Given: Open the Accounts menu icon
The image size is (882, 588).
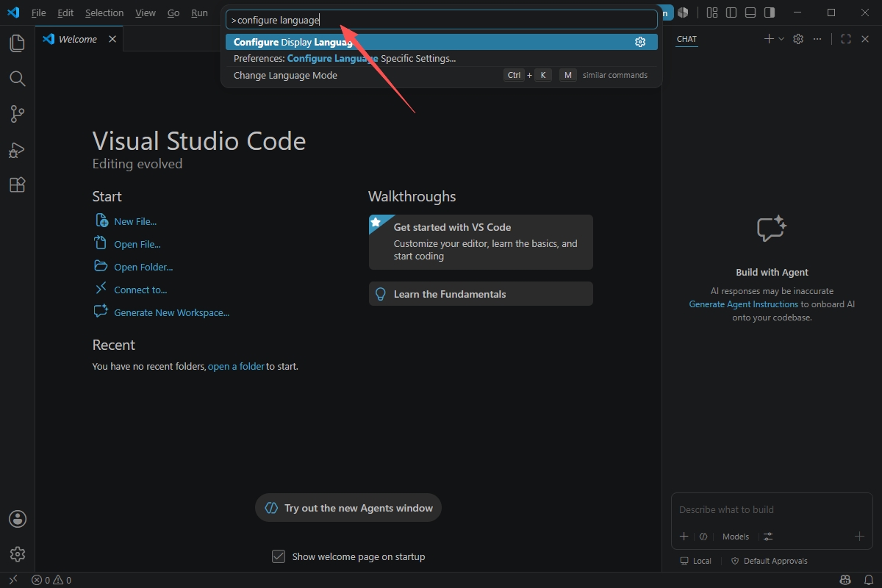Looking at the screenshot, I should pyautogui.click(x=18, y=519).
